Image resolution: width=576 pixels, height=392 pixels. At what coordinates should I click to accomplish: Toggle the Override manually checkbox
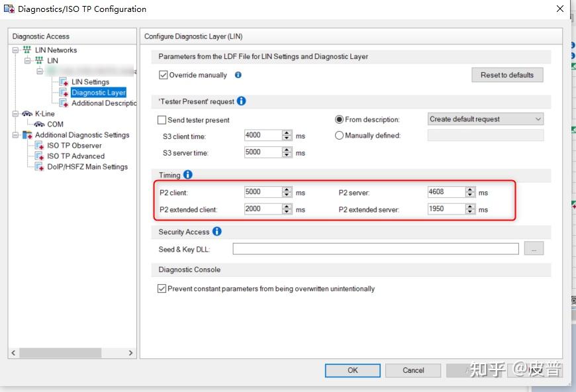[163, 75]
